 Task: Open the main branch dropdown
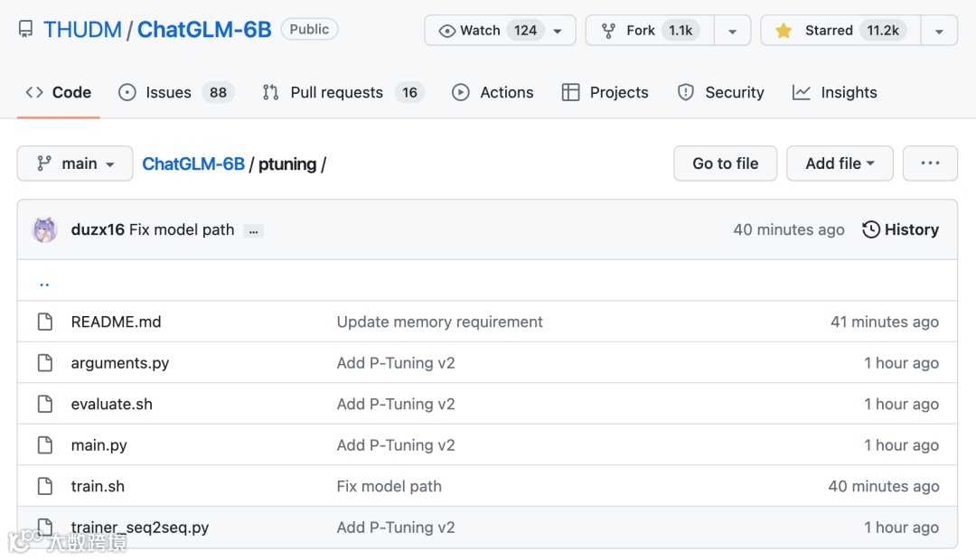click(75, 163)
